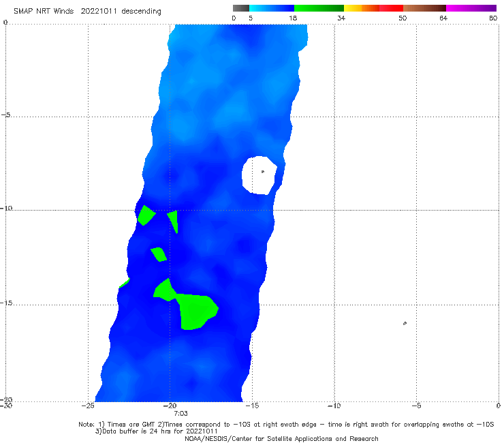Click the small island marker near -5 longitude
504x443 pixels.
click(x=405, y=323)
